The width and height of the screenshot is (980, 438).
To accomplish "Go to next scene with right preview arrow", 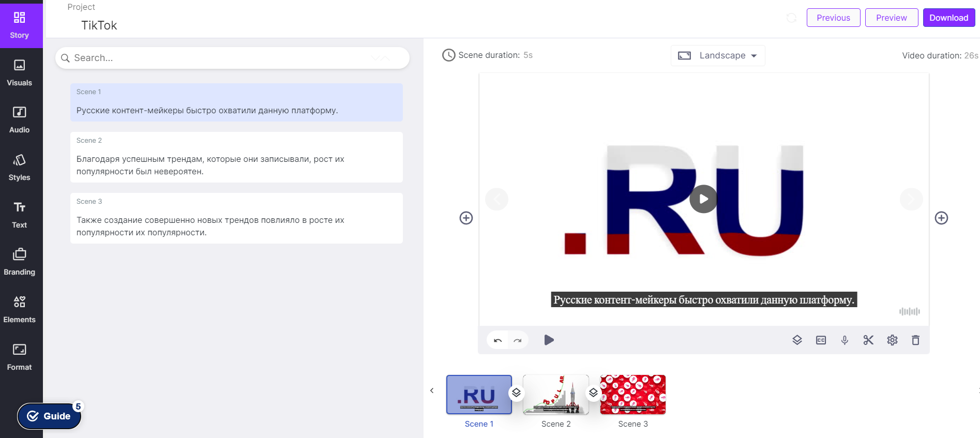I will tap(911, 199).
